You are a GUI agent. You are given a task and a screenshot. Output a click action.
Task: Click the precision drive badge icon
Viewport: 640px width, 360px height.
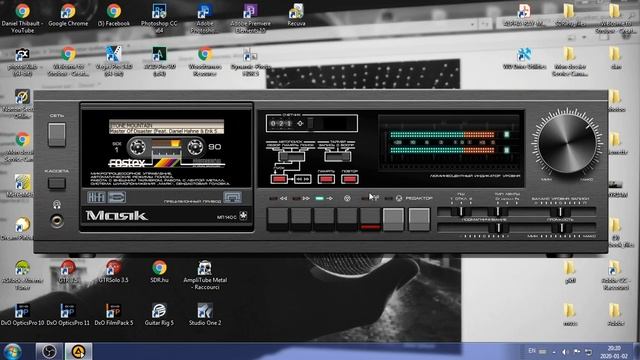pyautogui.click(x=232, y=198)
